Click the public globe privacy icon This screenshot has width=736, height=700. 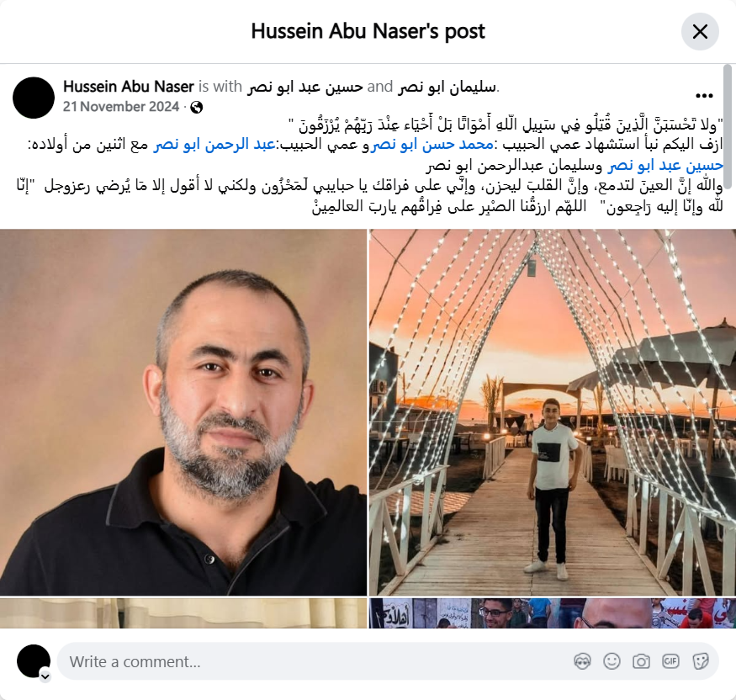[197, 108]
